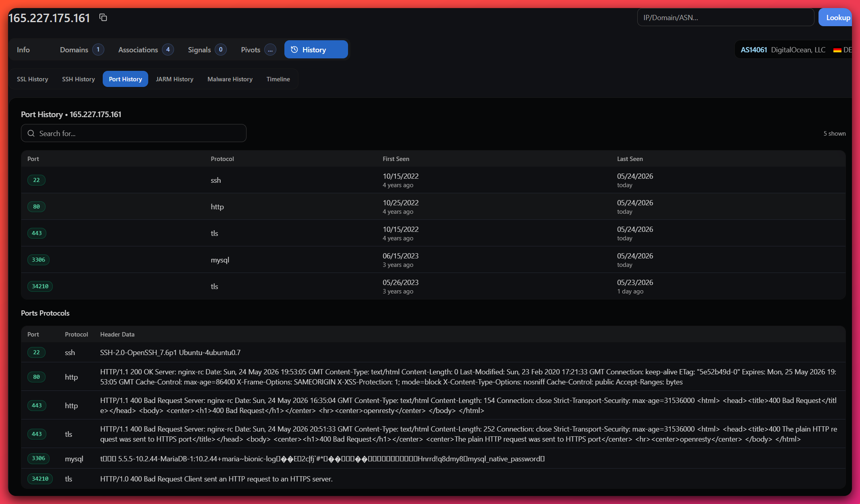Click port 34210 badge in Ports Protocols
860x504 pixels.
(x=40, y=479)
